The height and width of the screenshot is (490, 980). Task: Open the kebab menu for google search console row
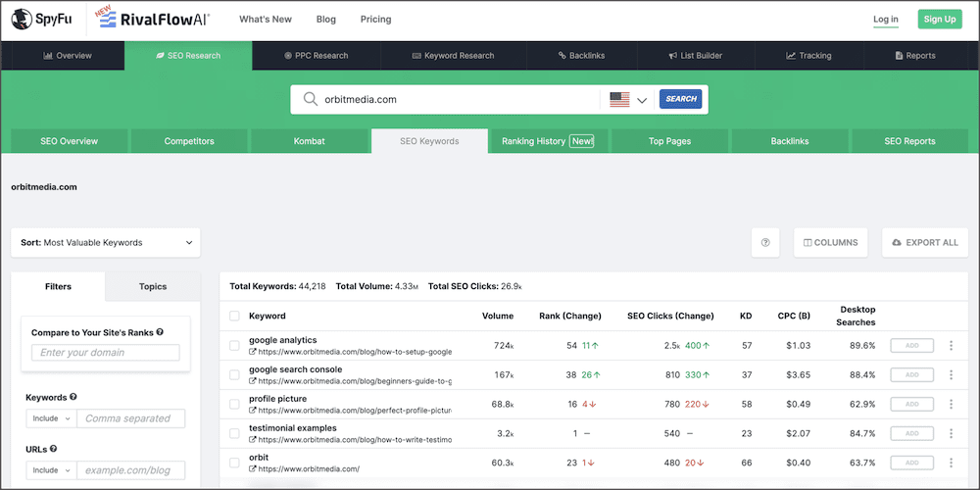click(952, 375)
